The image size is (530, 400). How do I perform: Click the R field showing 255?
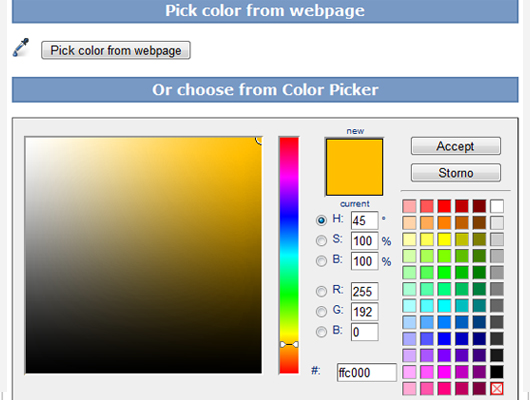pos(364,291)
